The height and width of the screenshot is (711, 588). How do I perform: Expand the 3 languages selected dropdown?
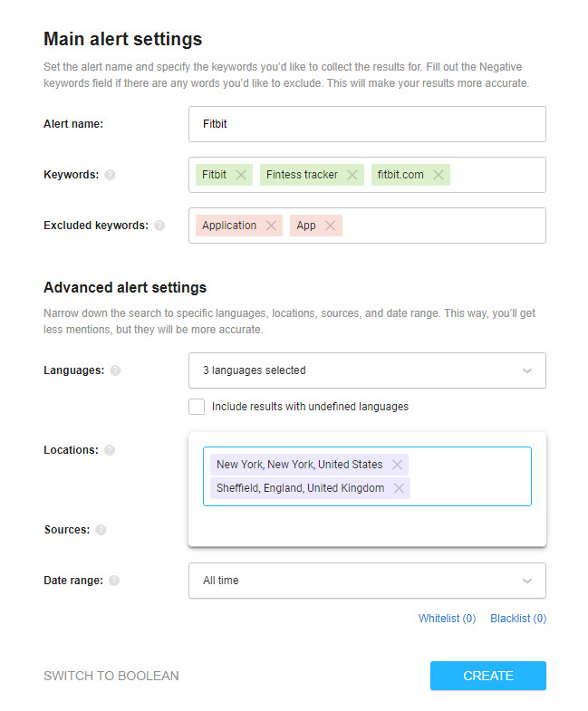367,371
